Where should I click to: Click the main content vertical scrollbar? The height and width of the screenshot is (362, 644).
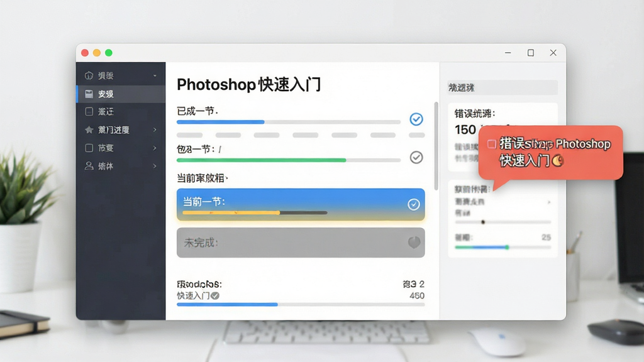click(436, 146)
